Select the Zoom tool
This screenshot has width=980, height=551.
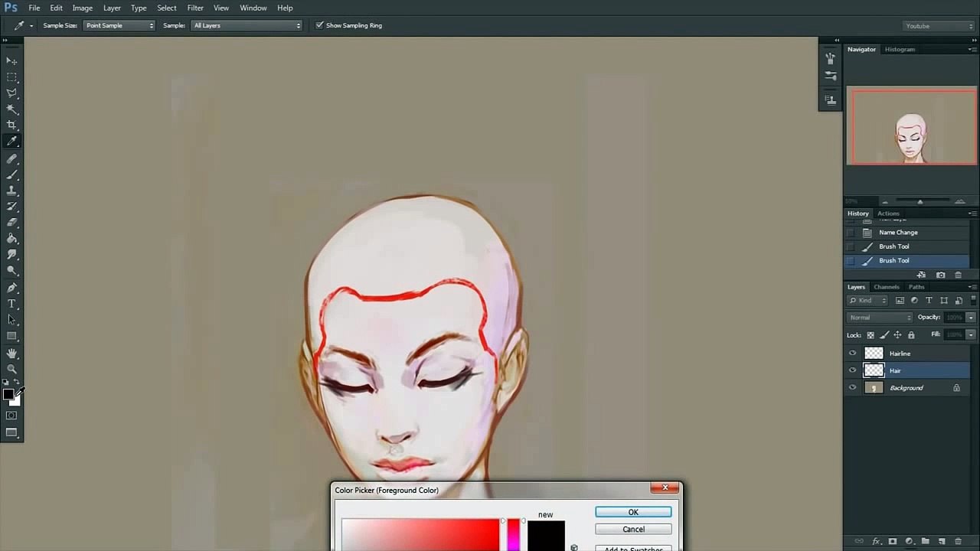tap(11, 369)
